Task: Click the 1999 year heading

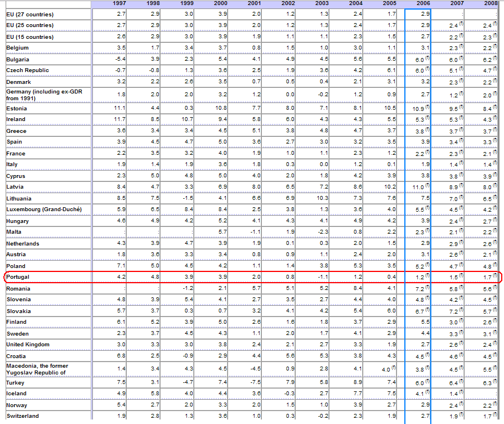Action: point(187,3)
